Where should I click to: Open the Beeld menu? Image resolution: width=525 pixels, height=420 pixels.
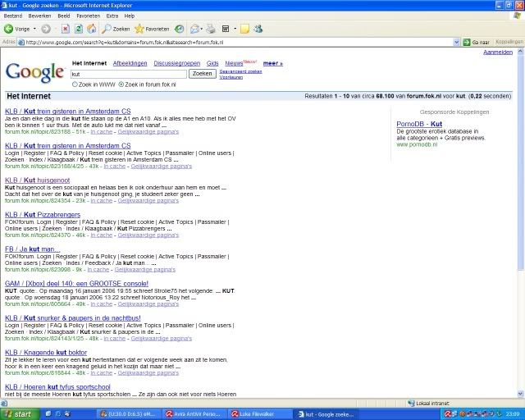64,16
